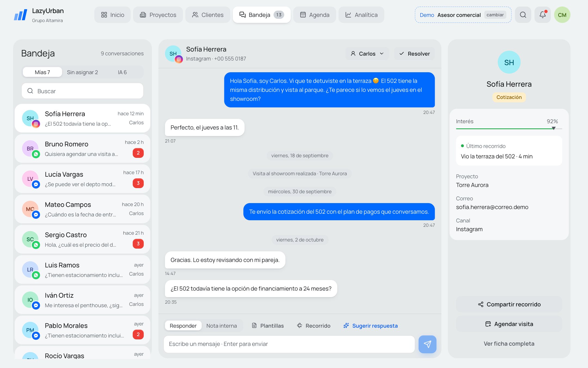588x368 pixels.
Task: Click Agendar visita
Action: 509,324
